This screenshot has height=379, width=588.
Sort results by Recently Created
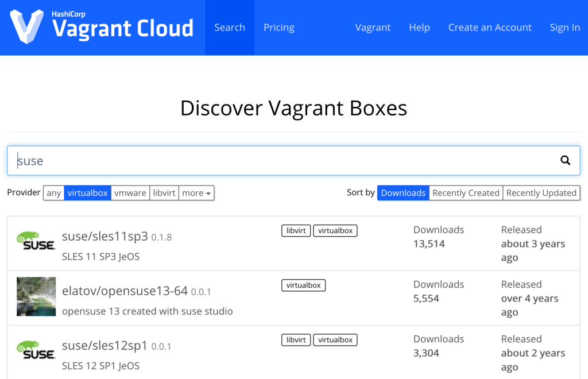click(x=465, y=192)
